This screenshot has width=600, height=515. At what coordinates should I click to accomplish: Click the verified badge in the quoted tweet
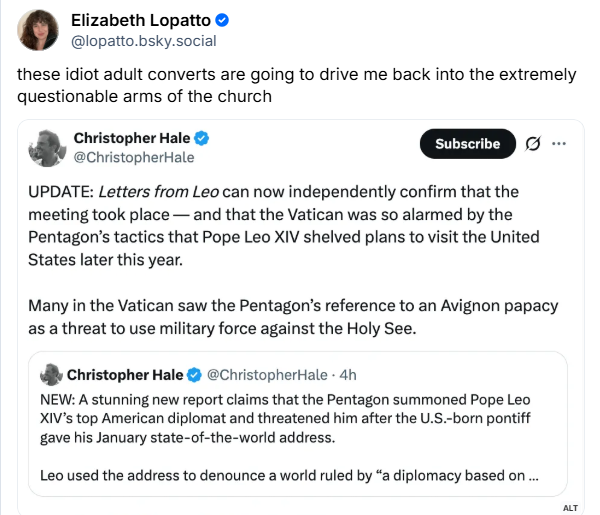point(194,375)
